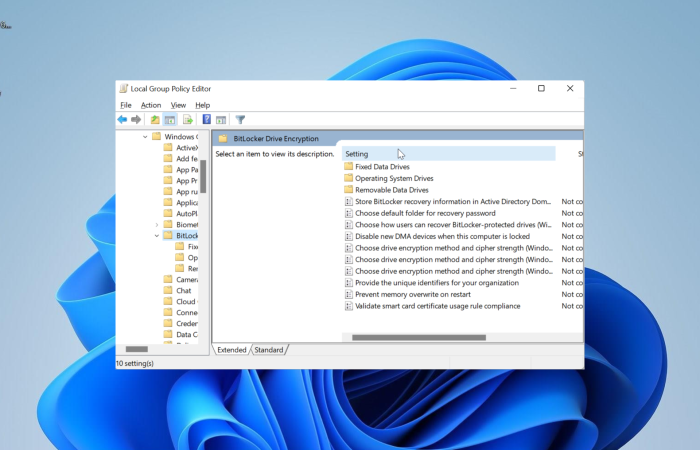Click the tree pane horizontal scrollbar thumb

click(137, 349)
